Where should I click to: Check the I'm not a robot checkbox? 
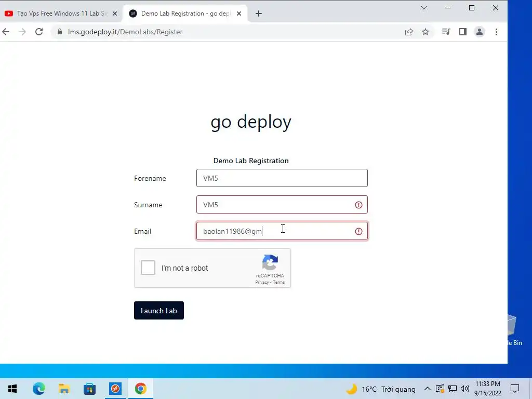[x=148, y=268]
